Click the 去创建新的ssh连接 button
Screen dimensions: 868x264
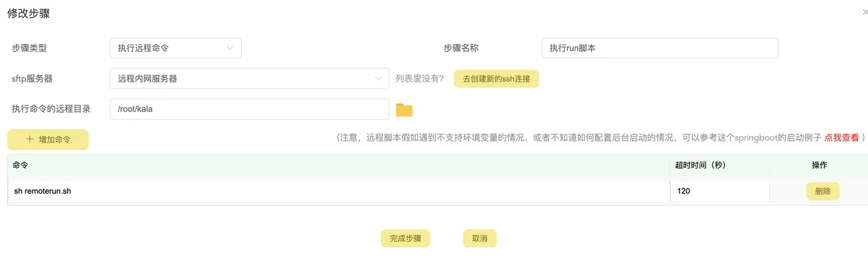point(496,79)
